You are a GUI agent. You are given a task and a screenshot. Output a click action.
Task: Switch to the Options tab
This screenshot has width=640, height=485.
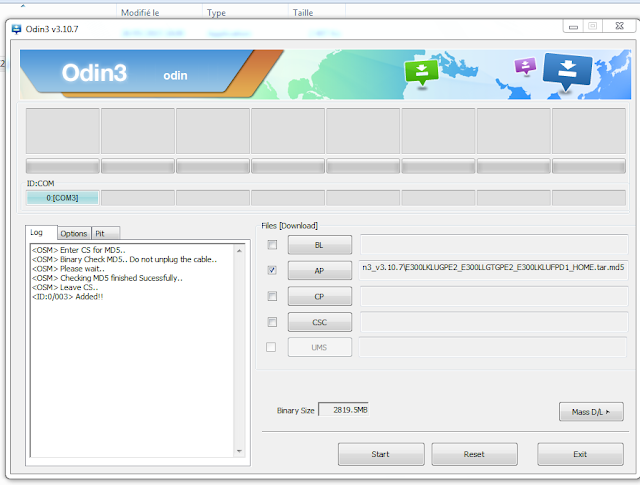[74, 234]
